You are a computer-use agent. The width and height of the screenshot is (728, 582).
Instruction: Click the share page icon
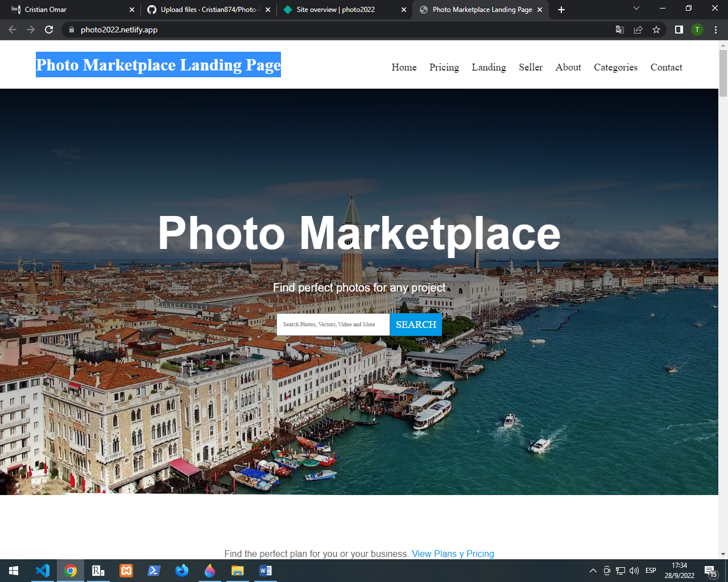click(638, 30)
